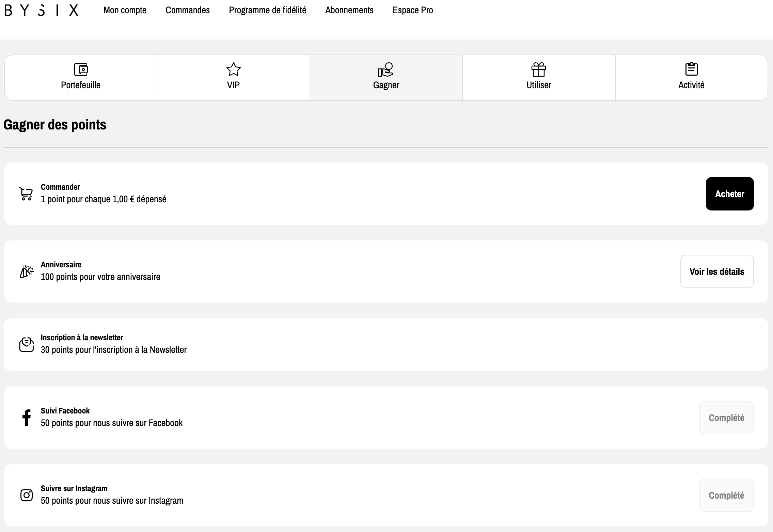Click the Facebook logo icon
773x532 pixels.
pyautogui.click(x=27, y=417)
